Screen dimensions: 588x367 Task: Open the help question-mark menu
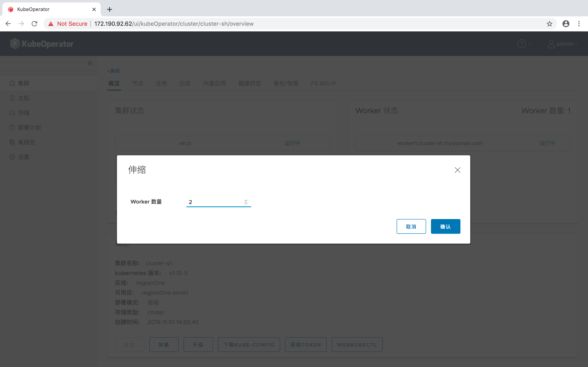tap(522, 44)
